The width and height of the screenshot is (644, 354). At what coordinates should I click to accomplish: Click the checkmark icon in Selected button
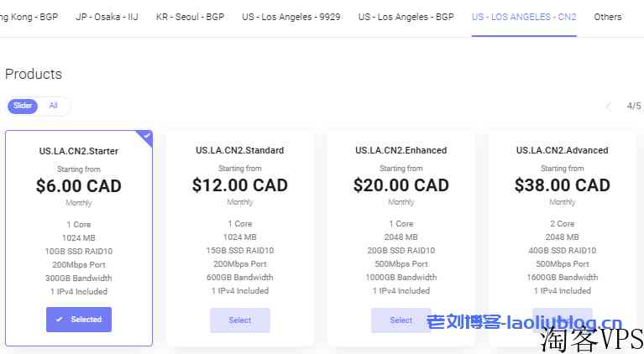[x=60, y=320]
